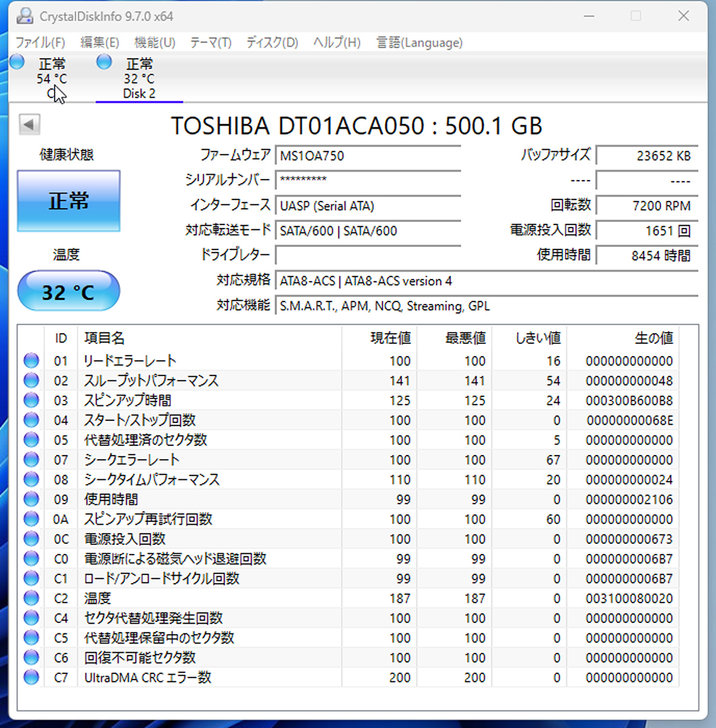Click the transfer mode field SATA/600
This screenshot has width=716, height=728.
[368, 231]
